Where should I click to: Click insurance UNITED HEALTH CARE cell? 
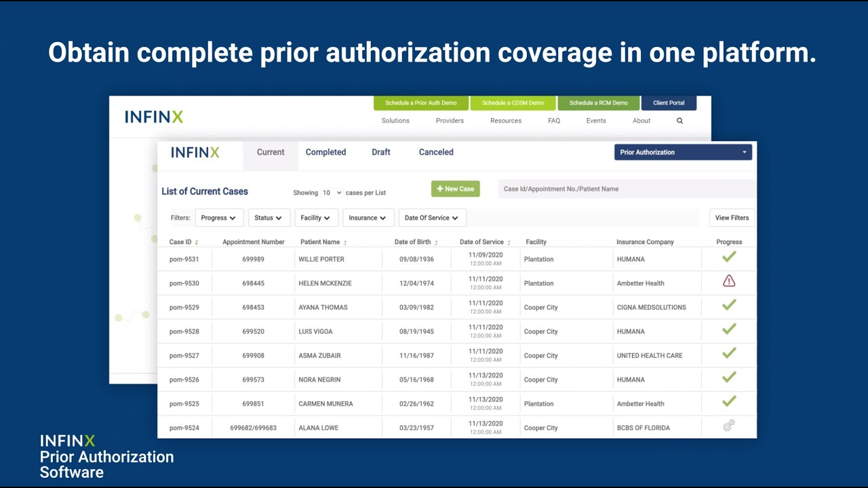pyautogui.click(x=650, y=355)
